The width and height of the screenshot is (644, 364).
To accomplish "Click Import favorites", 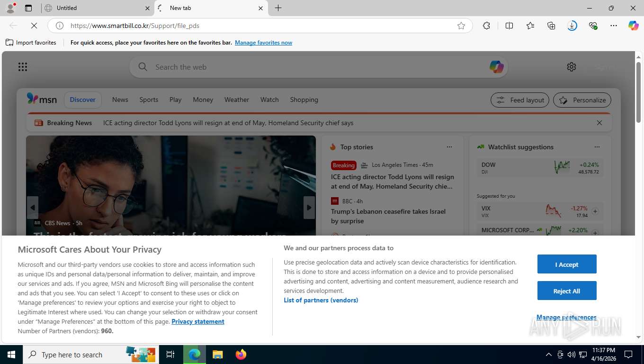I will (31, 43).
